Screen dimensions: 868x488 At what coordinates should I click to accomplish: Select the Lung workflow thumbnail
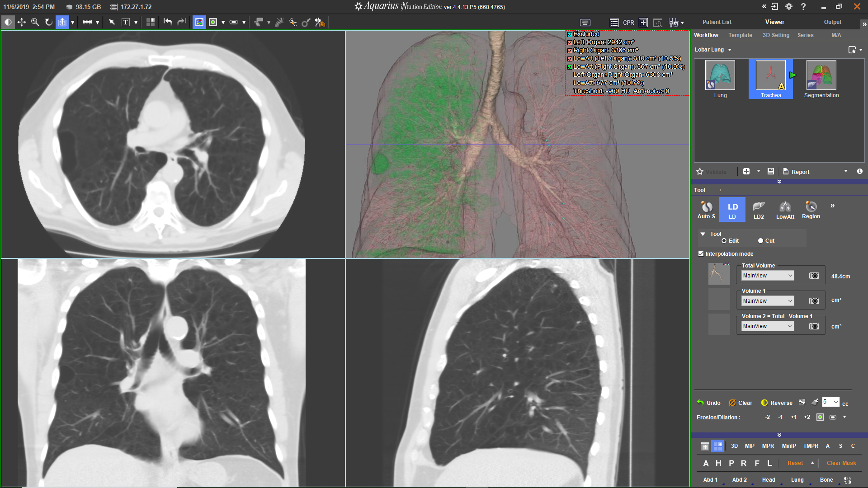pyautogui.click(x=720, y=79)
